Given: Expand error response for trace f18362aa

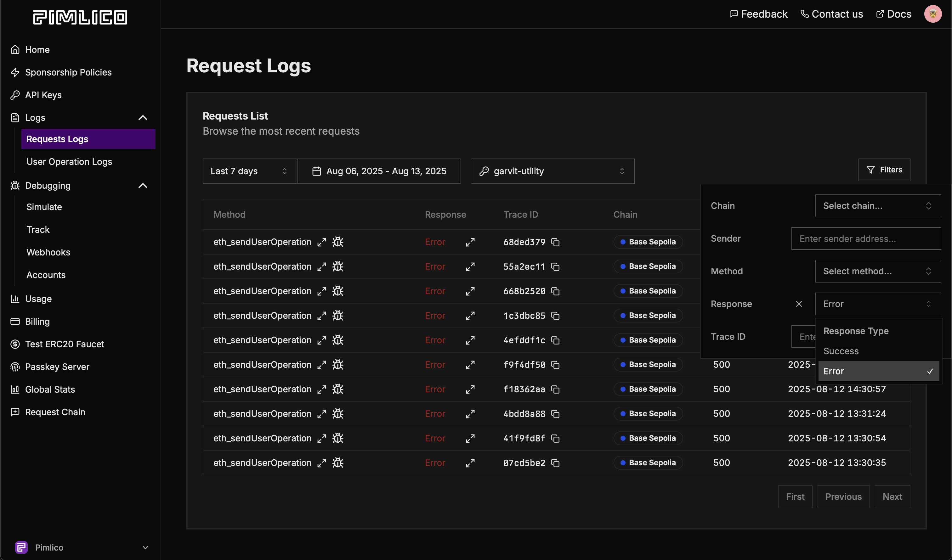Looking at the screenshot, I should pos(470,389).
